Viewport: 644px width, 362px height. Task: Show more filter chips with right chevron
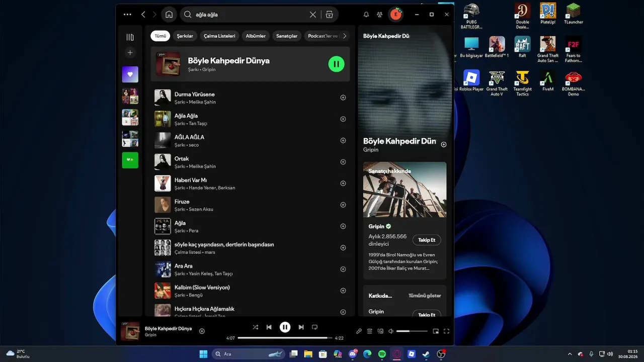tap(345, 36)
